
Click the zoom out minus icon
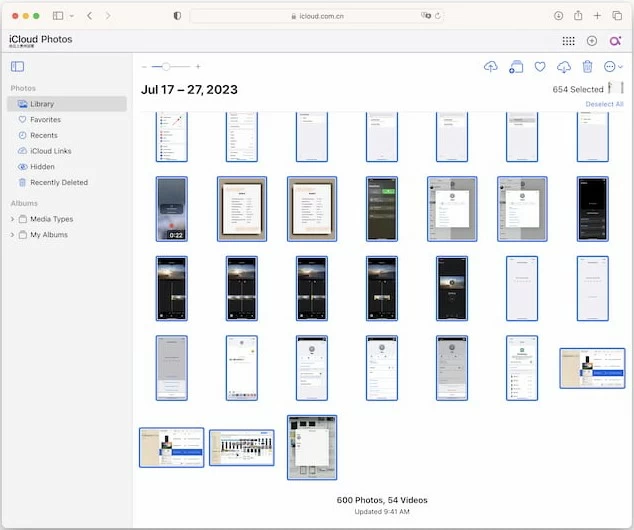click(144, 67)
